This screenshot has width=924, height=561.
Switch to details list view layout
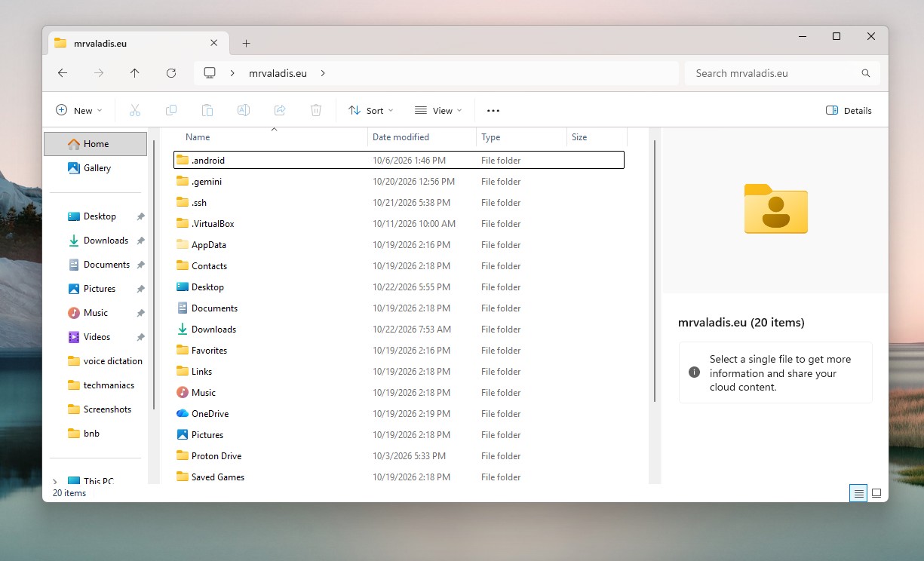(858, 493)
